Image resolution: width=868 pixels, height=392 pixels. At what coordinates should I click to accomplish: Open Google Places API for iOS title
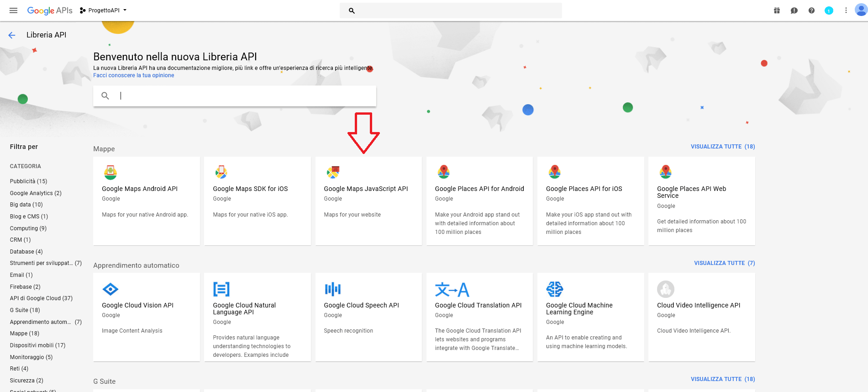coord(584,189)
